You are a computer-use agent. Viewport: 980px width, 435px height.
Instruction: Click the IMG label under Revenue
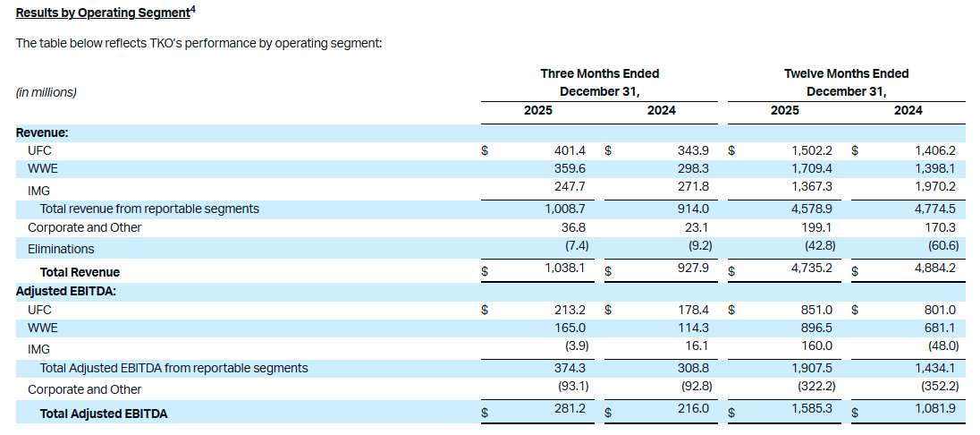(x=38, y=191)
